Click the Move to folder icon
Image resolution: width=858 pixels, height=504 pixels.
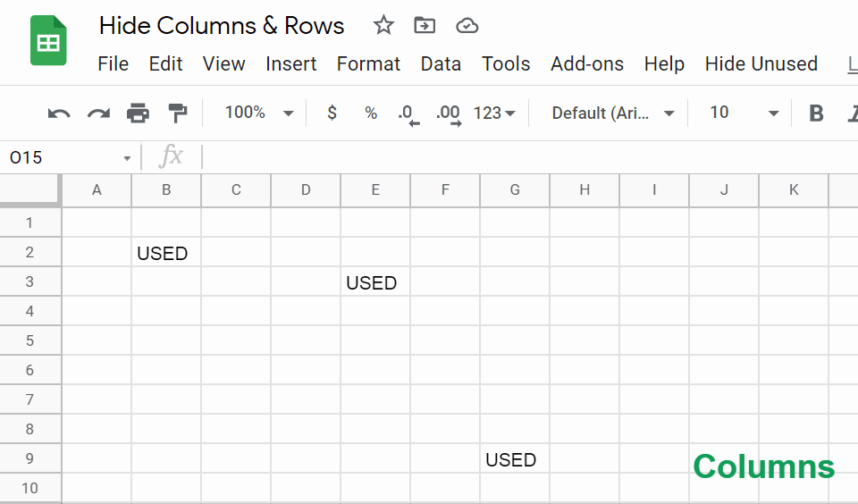pyautogui.click(x=424, y=25)
